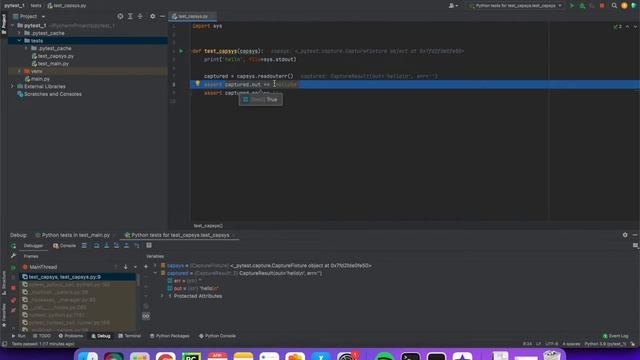Click Python interpreter status bar entry

605,344
